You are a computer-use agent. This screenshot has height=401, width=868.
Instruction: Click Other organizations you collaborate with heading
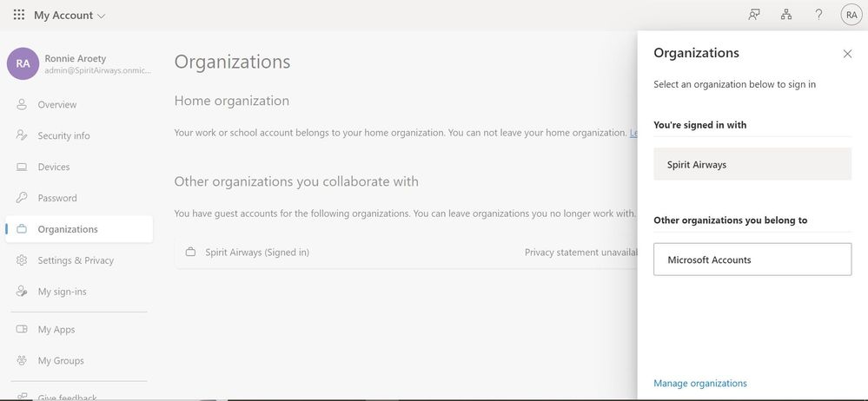tap(296, 181)
